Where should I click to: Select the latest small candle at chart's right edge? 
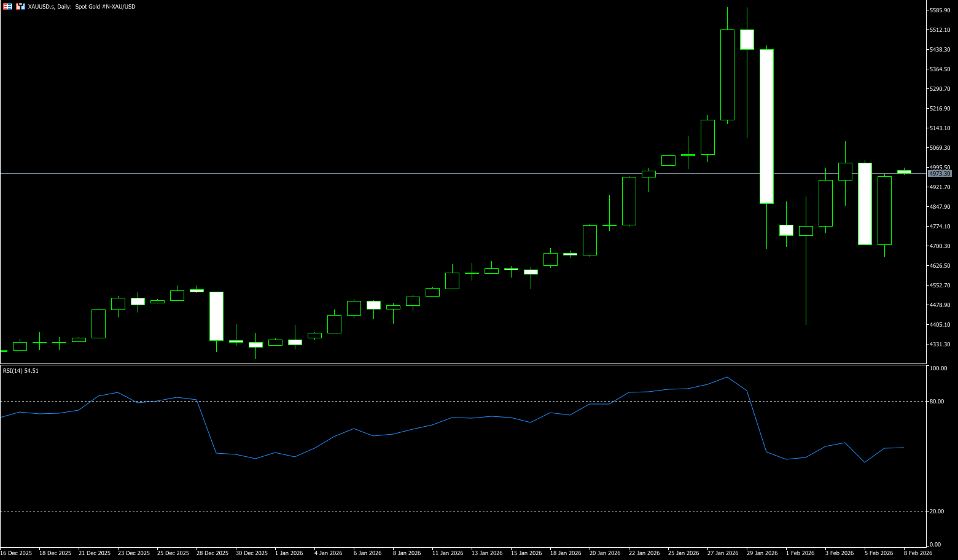pos(904,172)
